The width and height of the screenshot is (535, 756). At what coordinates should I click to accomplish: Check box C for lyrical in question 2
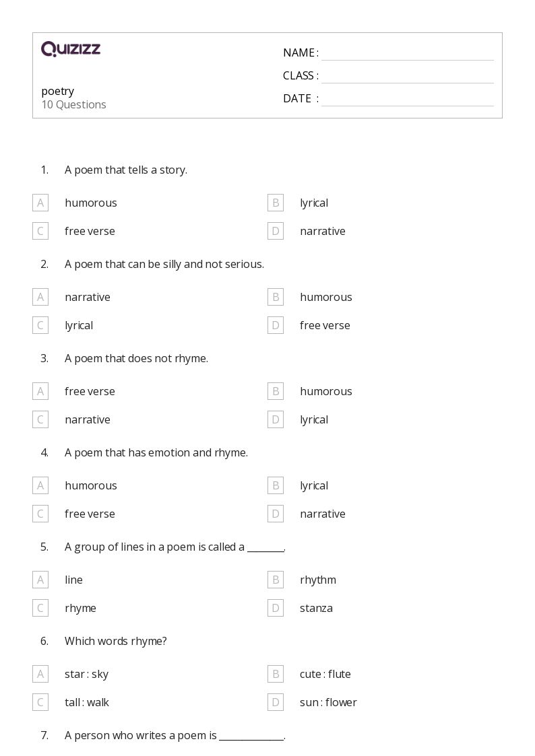[40, 325]
